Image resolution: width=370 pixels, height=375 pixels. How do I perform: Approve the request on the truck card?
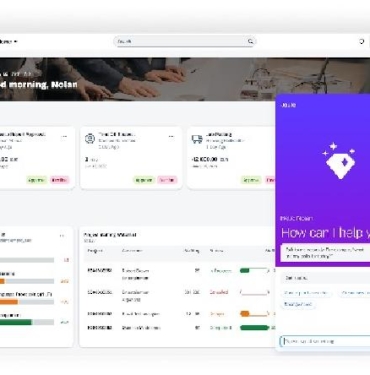pos(251,180)
